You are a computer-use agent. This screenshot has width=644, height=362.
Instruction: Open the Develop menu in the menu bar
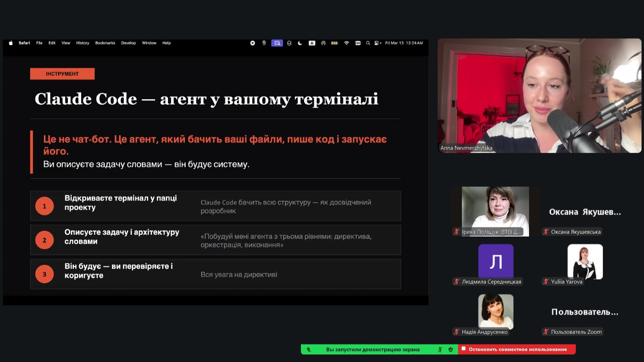[x=128, y=43]
